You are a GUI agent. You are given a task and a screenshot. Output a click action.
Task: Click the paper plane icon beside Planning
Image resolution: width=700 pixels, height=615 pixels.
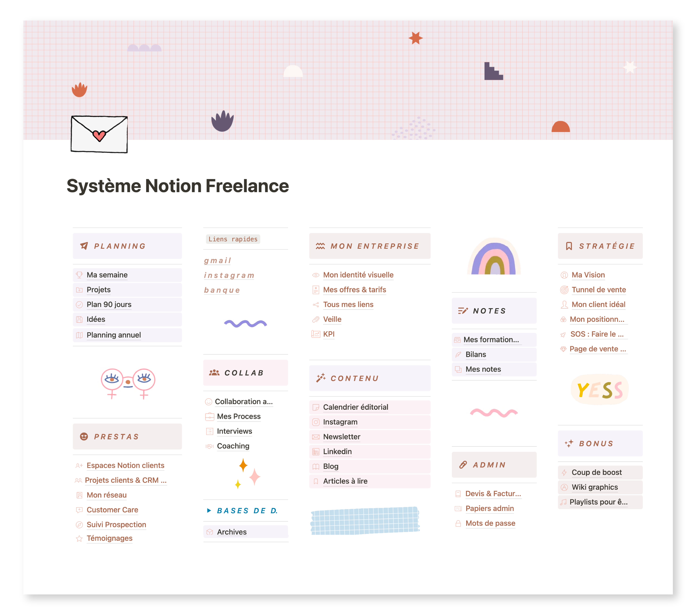pos(84,246)
